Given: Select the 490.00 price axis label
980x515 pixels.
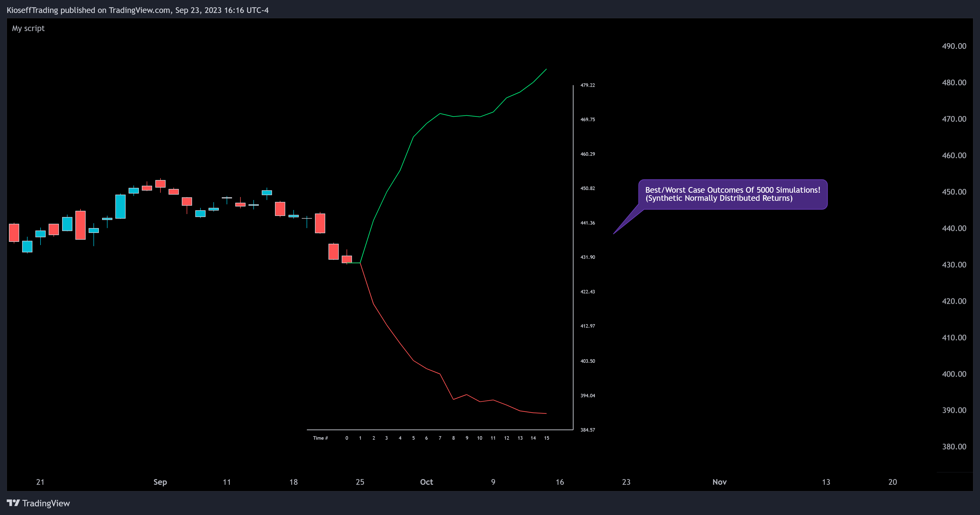Looking at the screenshot, I should point(954,46).
